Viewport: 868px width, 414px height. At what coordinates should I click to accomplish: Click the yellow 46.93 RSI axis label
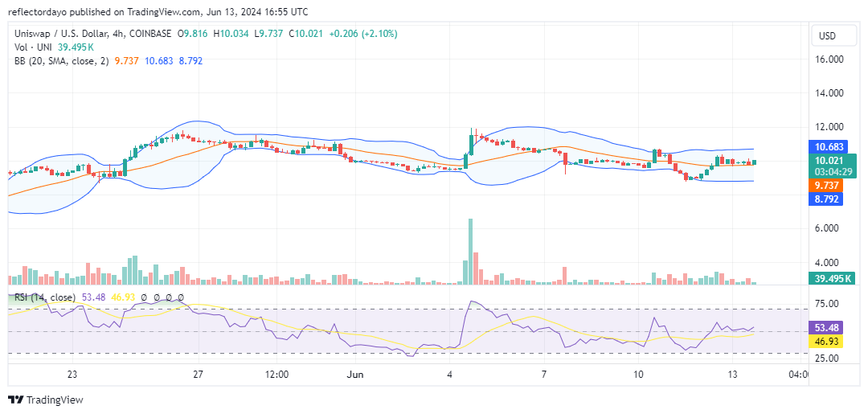point(825,342)
